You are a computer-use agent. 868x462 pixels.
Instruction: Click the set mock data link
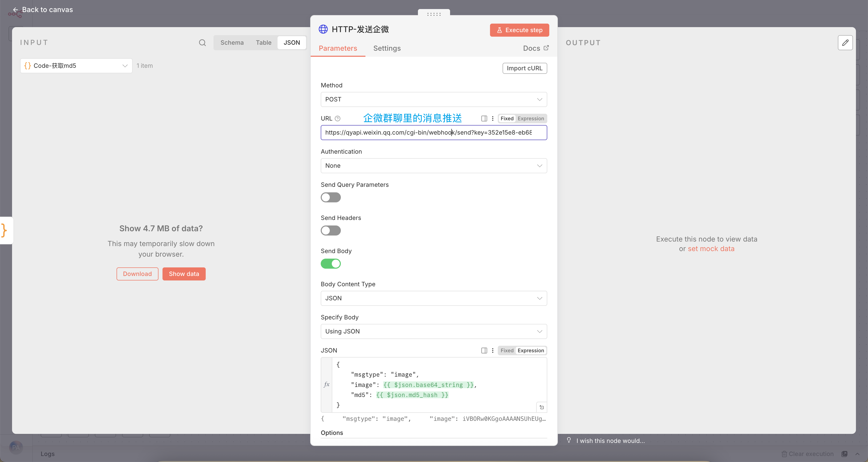(x=711, y=249)
